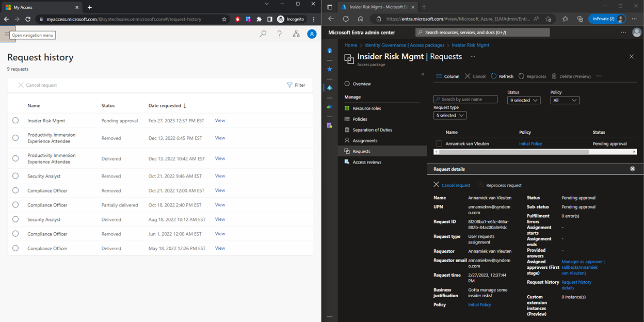Select the Productivity Immersion Removed row radio button
Screen dimensions: 644x322
click(x=15, y=138)
